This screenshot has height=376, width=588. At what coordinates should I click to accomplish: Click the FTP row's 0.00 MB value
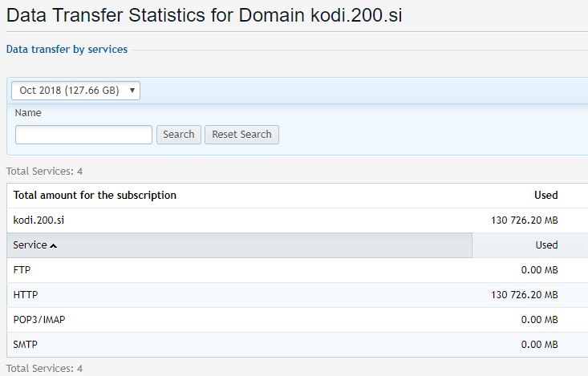pos(539,270)
